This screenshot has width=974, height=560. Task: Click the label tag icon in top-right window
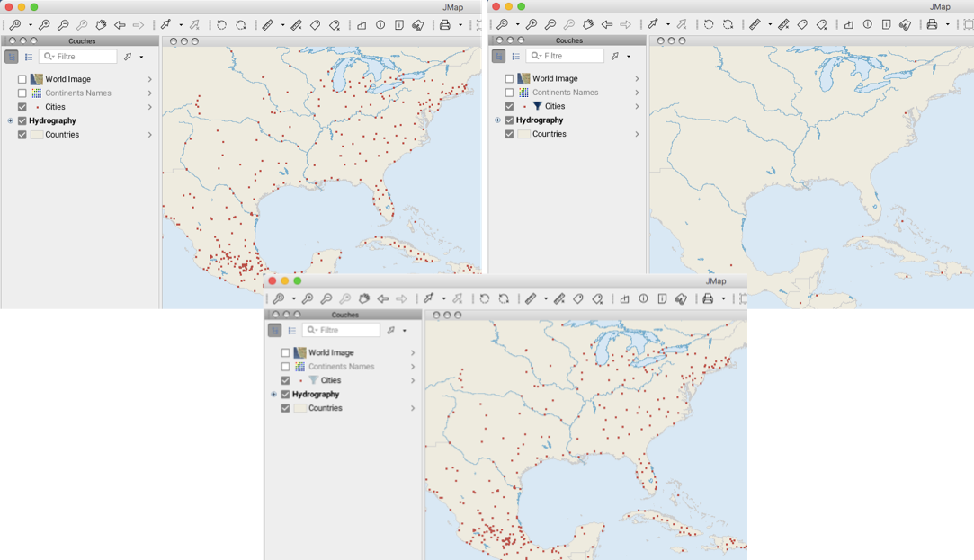tap(802, 25)
